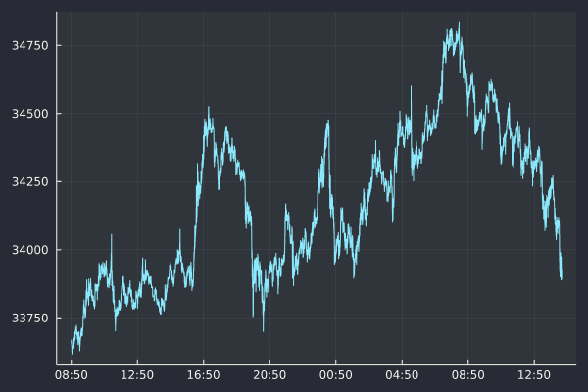Viewport: 588px width, 392px height.
Task: Click the 34000 y-axis label
Action: pyautogui.click(x=27, y=250)
